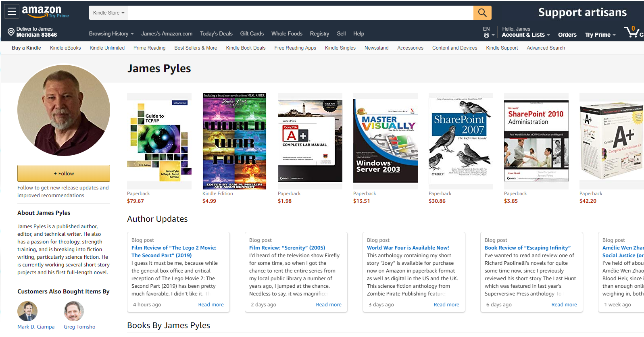Click the deliver-to location pin icon

point(11,32)
